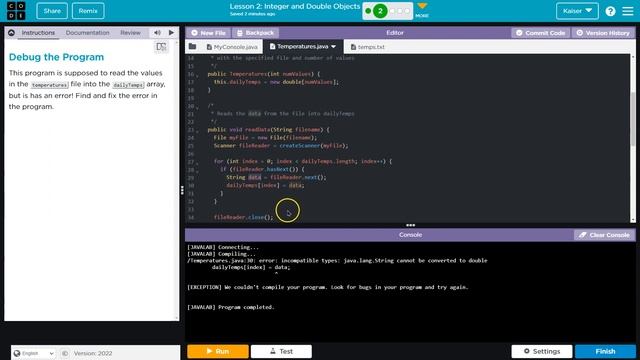Click the New File button

[x=208, y=33]
